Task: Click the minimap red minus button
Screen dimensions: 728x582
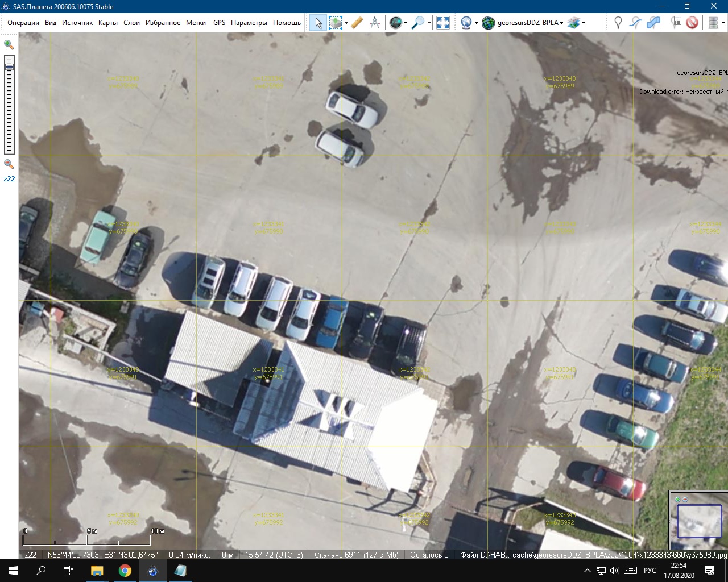Action: [x=685, y=499]
